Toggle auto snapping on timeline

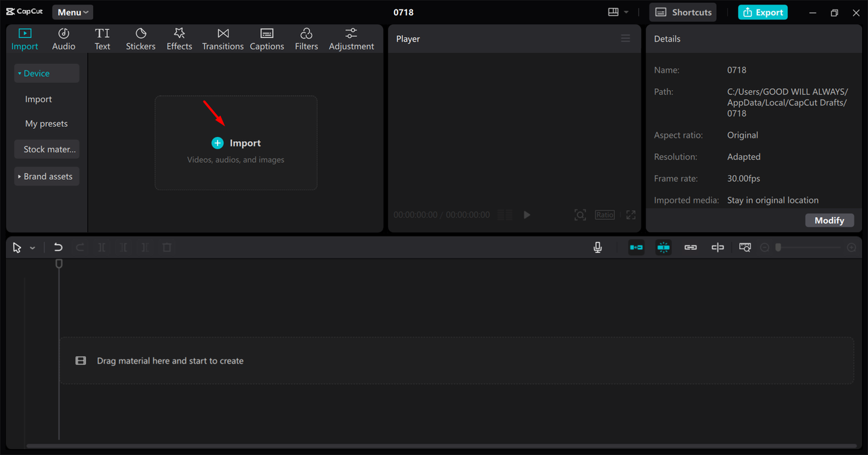pos(663,248)
